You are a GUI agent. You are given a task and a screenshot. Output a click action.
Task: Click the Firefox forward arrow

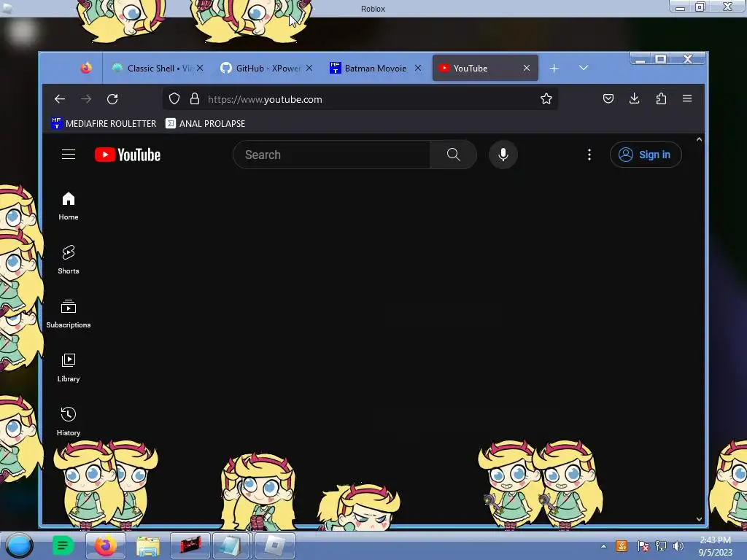[x=86, y=98]
